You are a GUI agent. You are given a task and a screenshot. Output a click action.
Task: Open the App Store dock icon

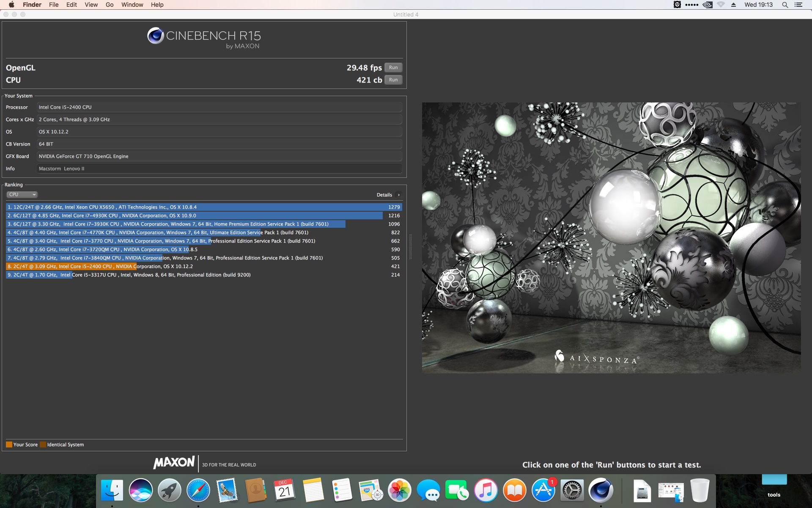pos(543,490)
